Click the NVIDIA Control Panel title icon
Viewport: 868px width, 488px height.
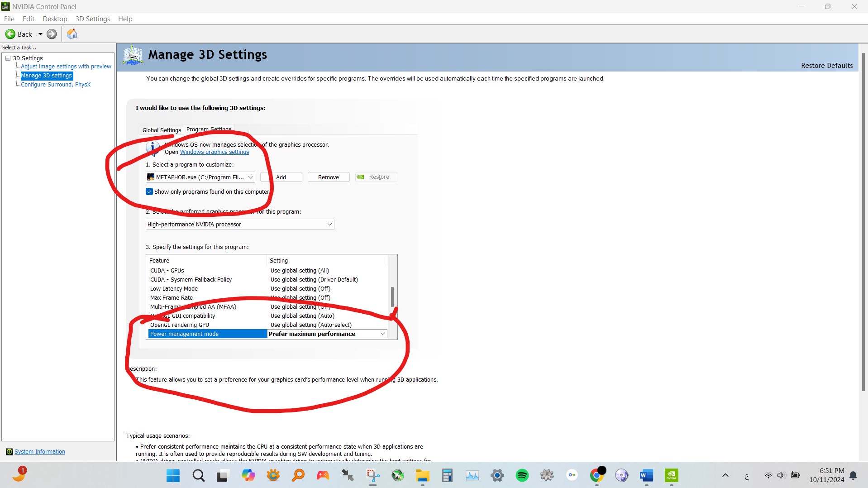point(5,6)
